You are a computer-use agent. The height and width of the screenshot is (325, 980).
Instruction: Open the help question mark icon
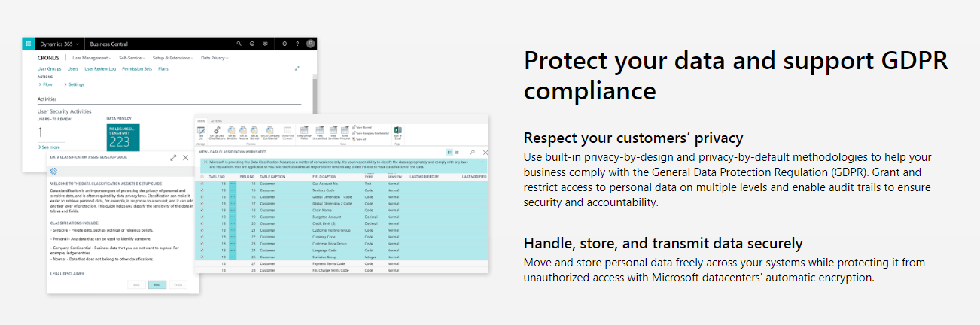[297, 44]
